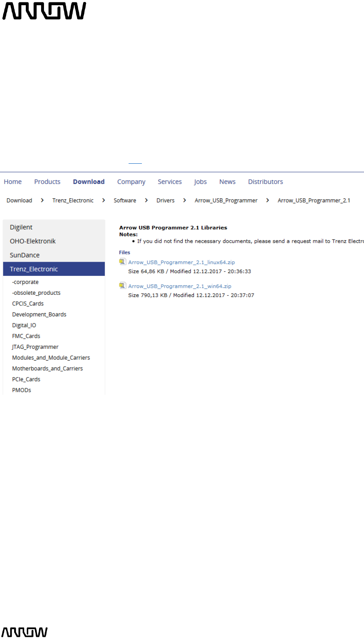This screenshot has width=364, height=638.
Task: Click 'Size 64,86 KB' file details
Action: (189, 271)
